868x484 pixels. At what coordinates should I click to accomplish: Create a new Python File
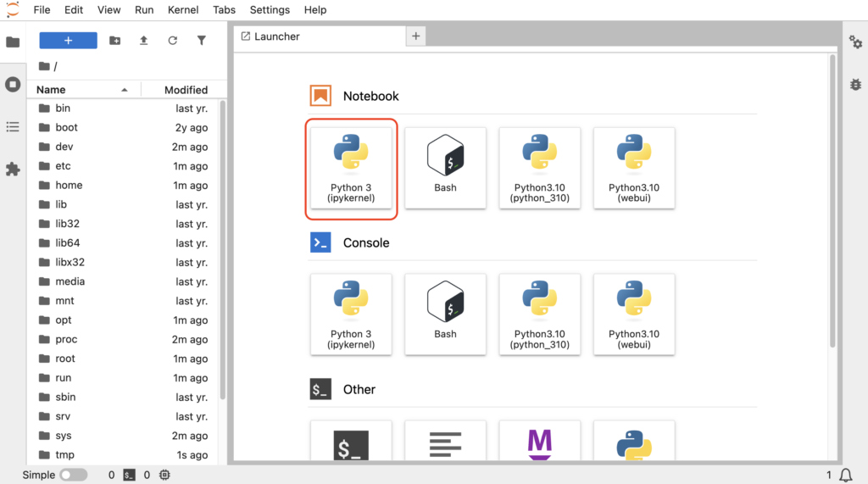(x=634, y=441)
